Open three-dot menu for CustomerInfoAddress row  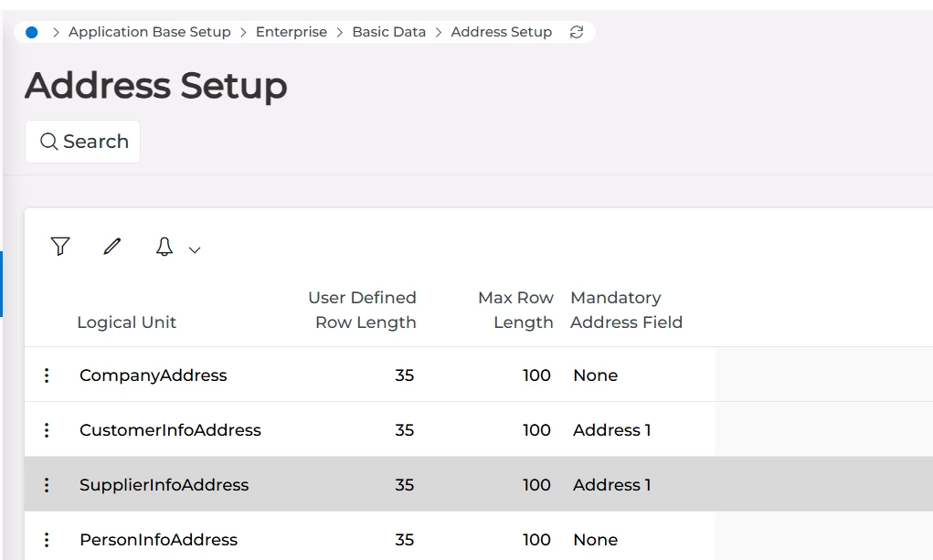(47, 430)
